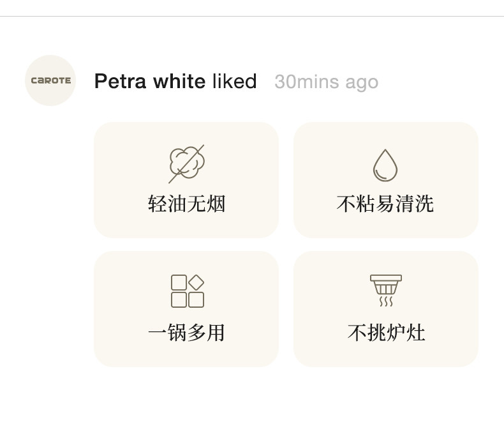504x431 pixels.
Task: Tap the top-left beige feature tile
Action: coord(186,180)
